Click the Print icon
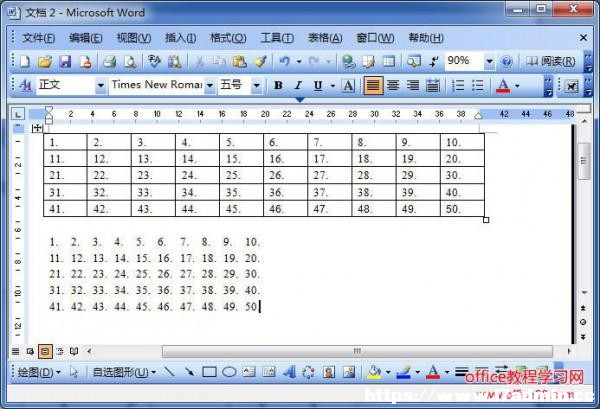 (109, 61)
